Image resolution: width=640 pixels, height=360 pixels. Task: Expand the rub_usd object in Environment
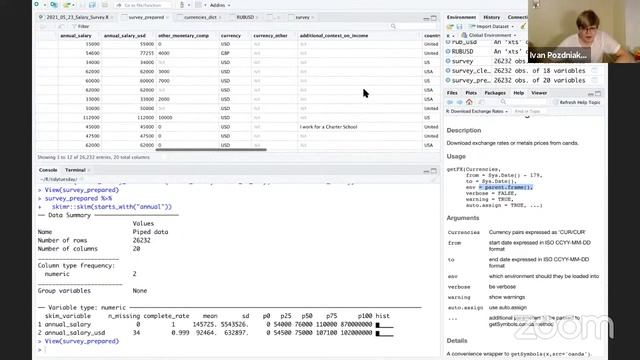(448, 42)
